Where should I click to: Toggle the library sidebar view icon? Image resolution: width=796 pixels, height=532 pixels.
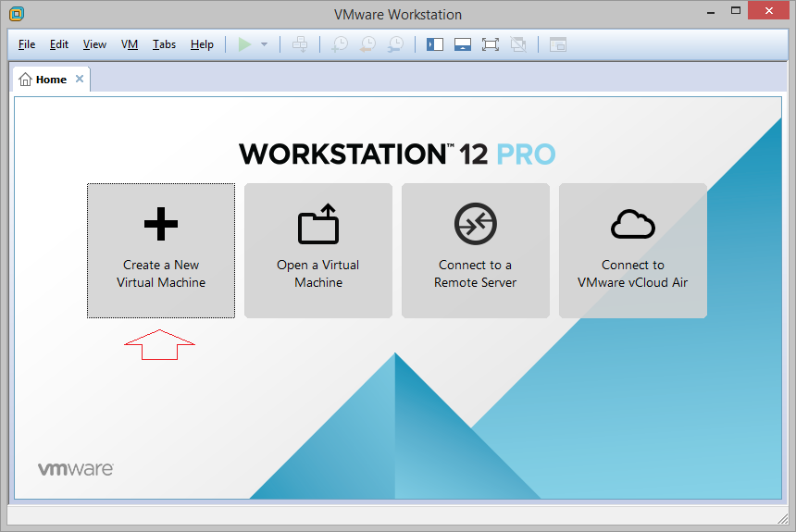435,44
